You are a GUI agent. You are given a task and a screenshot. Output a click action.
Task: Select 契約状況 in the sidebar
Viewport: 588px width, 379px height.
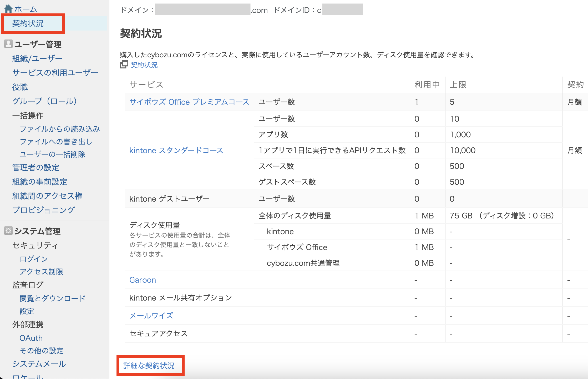[28, 23]
